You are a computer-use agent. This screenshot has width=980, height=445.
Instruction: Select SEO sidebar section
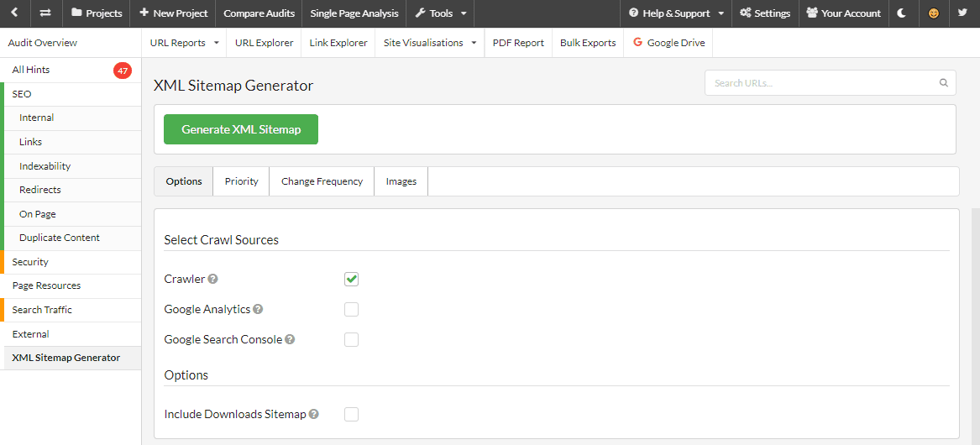tap(71, 94)
